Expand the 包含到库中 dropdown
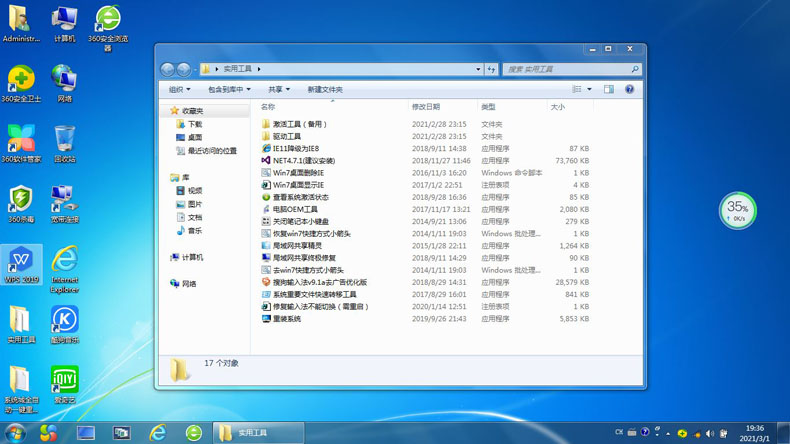This screenshot has height=444, width=790. [x=229, y=90]
